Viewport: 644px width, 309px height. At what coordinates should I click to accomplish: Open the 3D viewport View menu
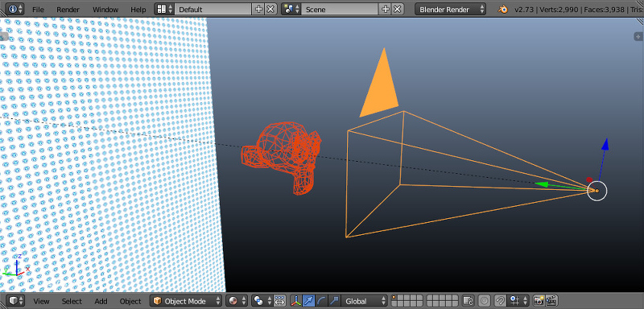tap(41, 301)
